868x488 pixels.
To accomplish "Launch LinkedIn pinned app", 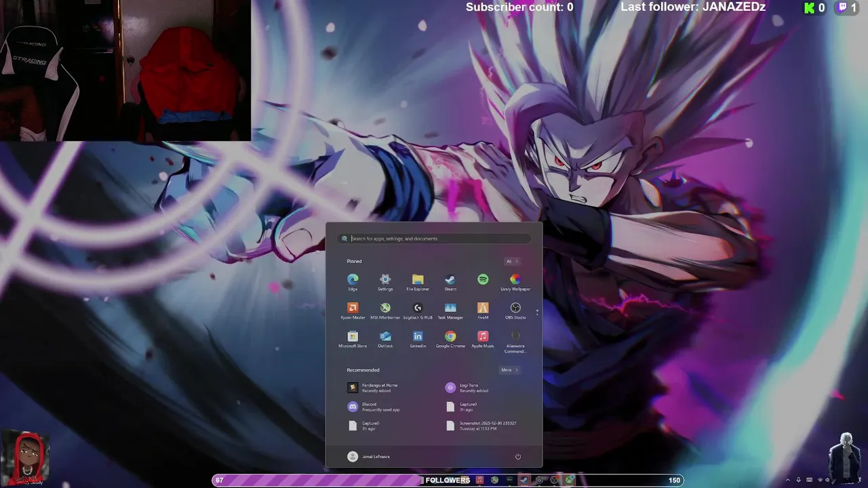I will [x=418, y=339].
